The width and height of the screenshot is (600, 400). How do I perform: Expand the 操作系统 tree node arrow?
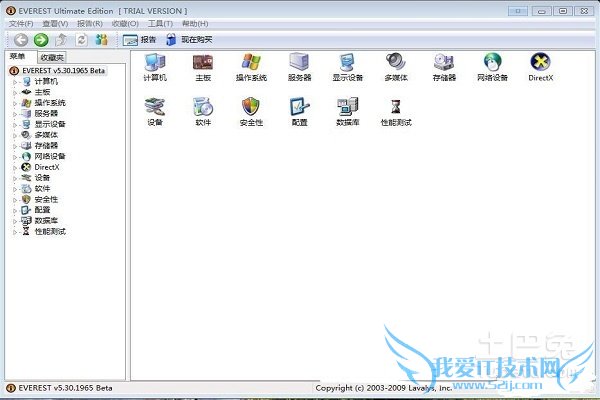point(15,103)
